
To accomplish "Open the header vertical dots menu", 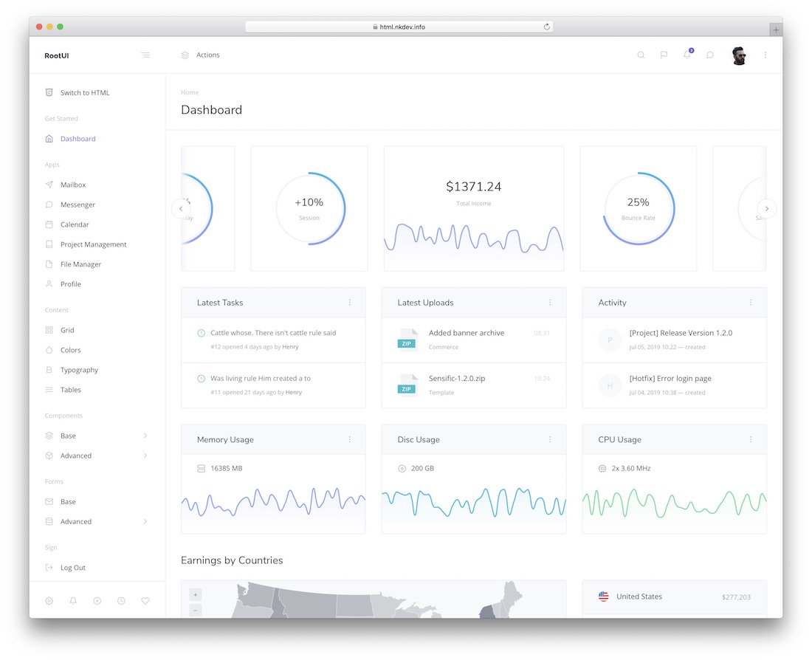I will point(765,55).
